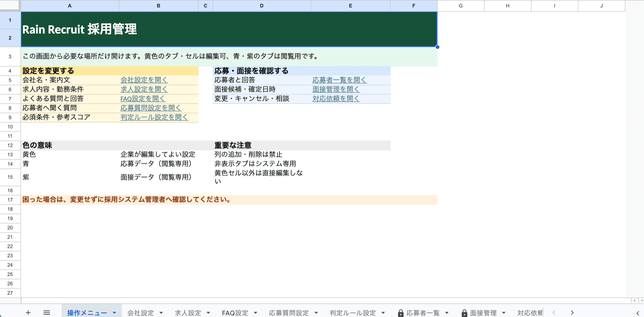Click horizontal scrollbar left arrow
Screen dimensions: 644x317
[635, 300]
